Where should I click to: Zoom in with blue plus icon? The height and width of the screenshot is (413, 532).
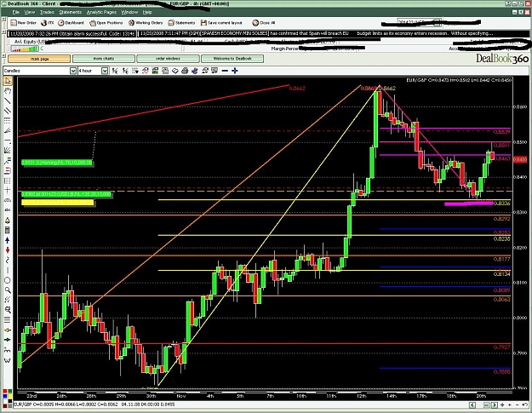tap(234, 71)
